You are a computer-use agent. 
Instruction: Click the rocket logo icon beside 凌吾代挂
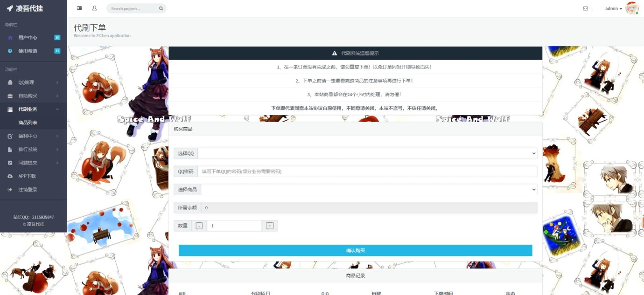[x=10, y=8]
